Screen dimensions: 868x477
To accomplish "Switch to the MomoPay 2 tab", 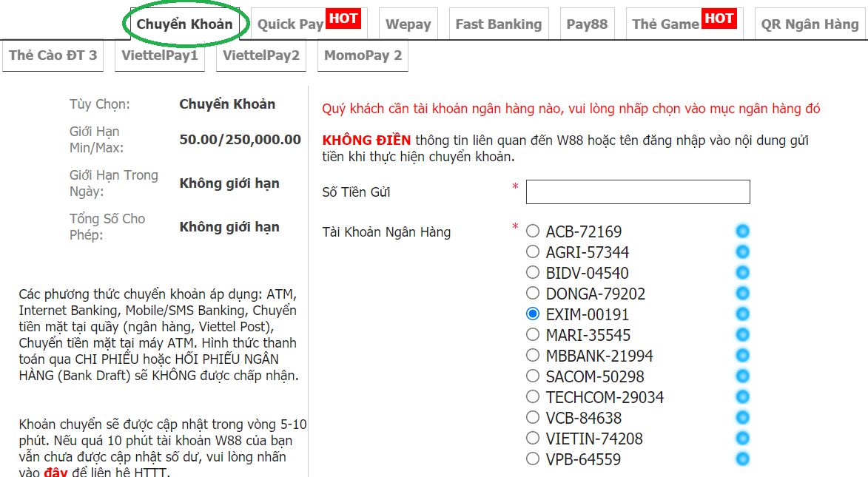I will [x=363, y=55].
